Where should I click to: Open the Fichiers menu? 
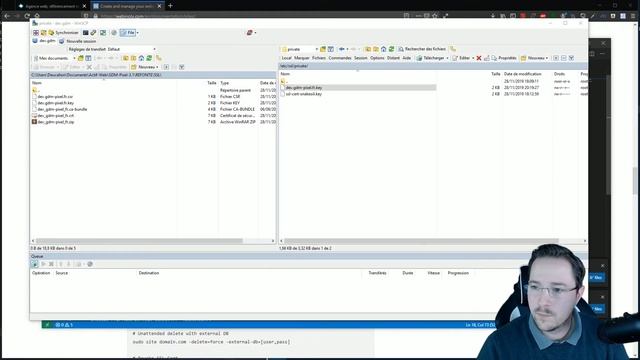coord(319,58)
